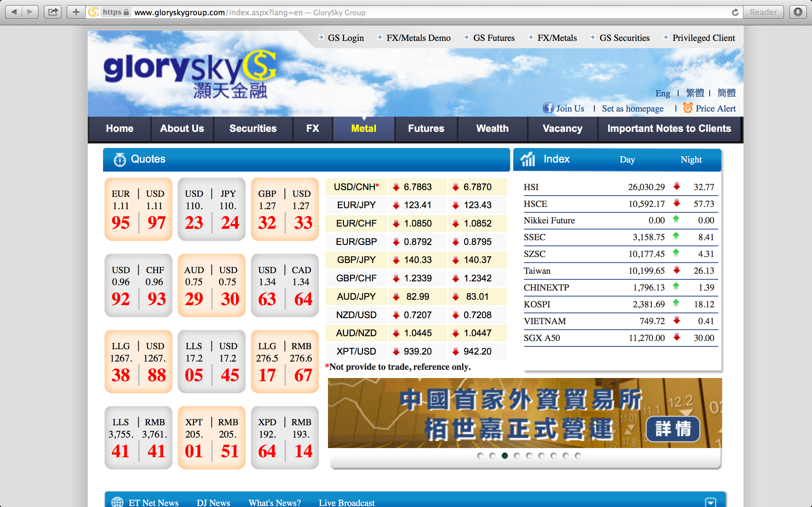812x507 pixels.
Task: Click the Set as homepage link
Action: coord(632,109)
